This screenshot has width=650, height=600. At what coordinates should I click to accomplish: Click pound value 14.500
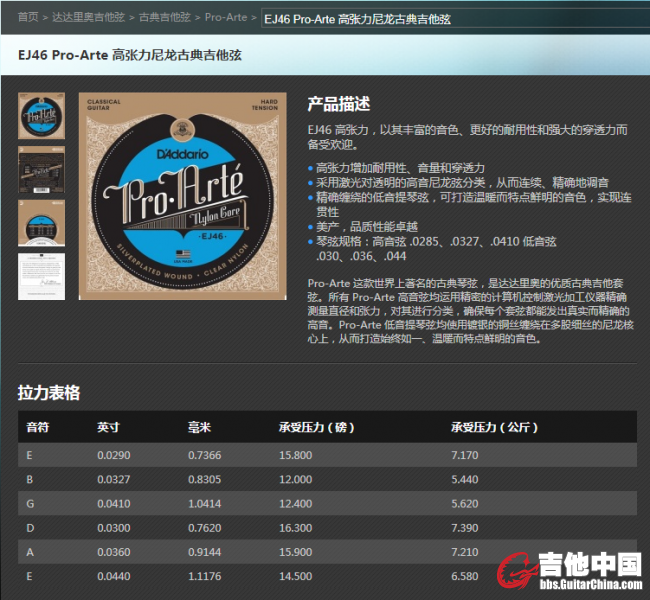click(x=296, y=576)
